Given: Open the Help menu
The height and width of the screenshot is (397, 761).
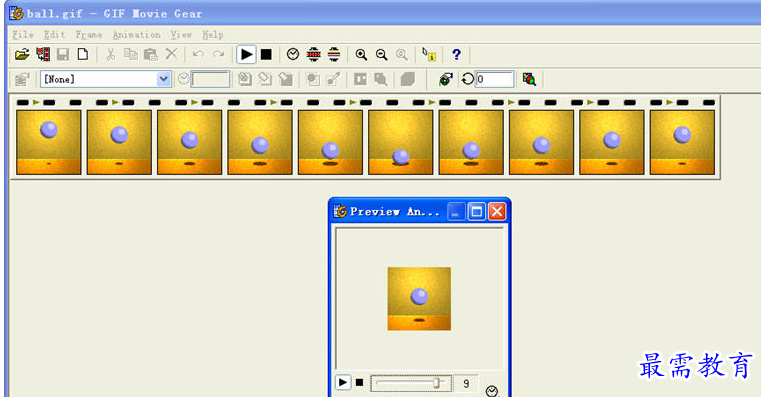Looking at the screenshot, I should (213, 34).
